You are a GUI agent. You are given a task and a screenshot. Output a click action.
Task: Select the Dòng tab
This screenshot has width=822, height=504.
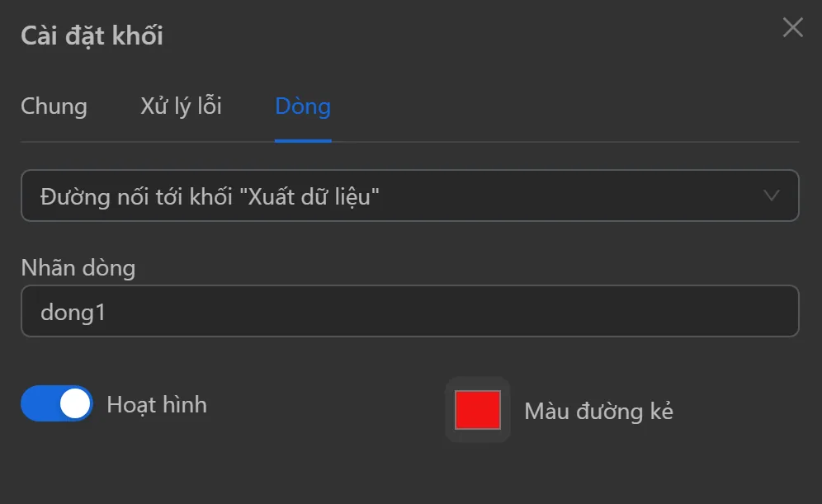point(303,106)
